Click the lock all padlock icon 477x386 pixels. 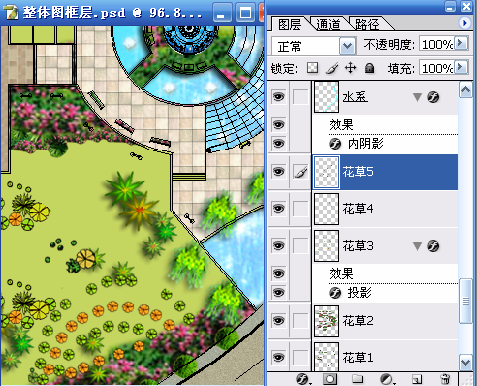(369, 68)
